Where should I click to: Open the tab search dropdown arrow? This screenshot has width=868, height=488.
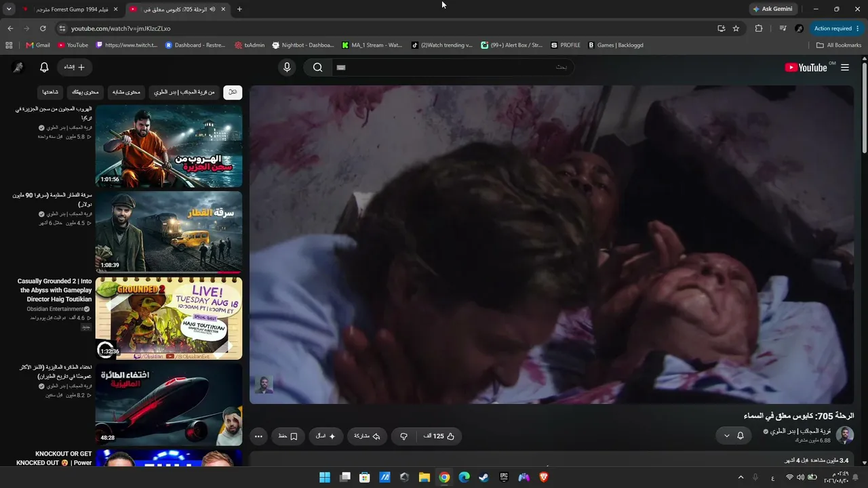9,9
